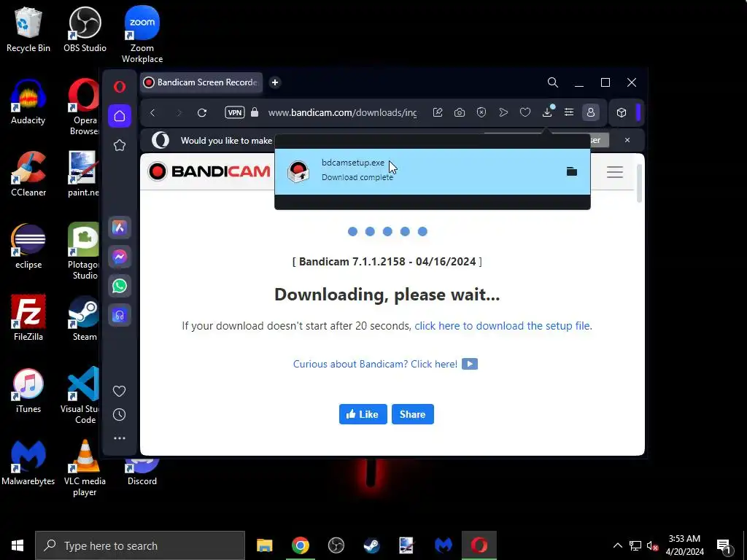This screenshot has width=747, height=560.
Task: Open sidebar three-dots setup menu
Action: (120, 438)
